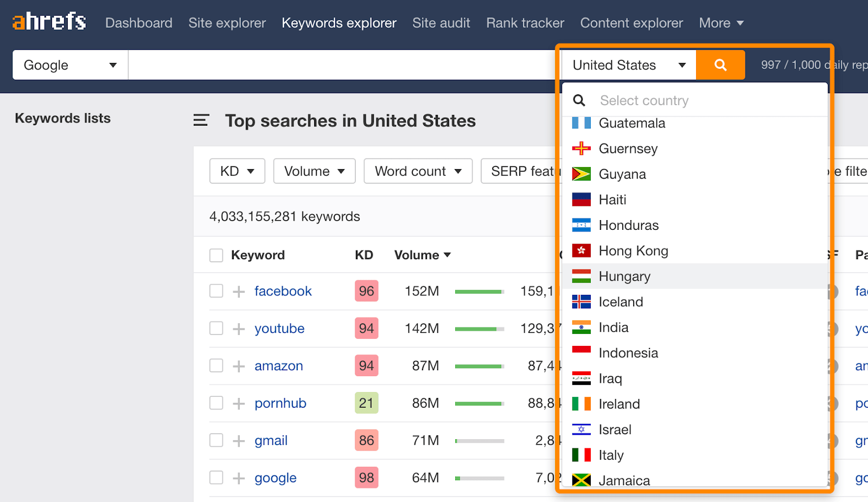Click the Honduras flag icon
The width and height of the screenshot is (868, 502).
582,225
